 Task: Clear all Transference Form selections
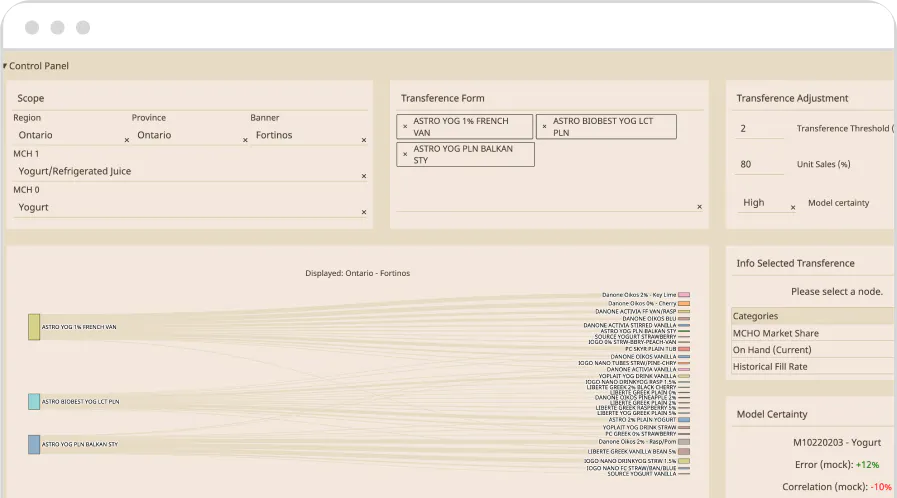[x=699, y=207]
